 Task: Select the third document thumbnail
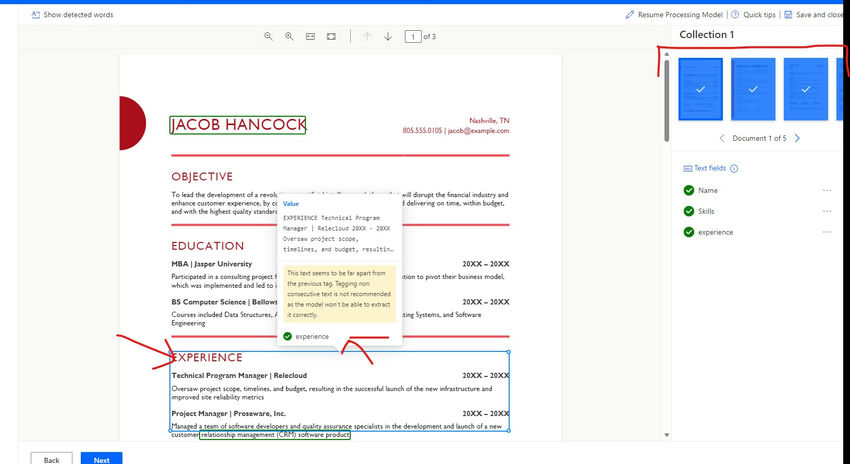pyautogui.click(x=806, y=89)
